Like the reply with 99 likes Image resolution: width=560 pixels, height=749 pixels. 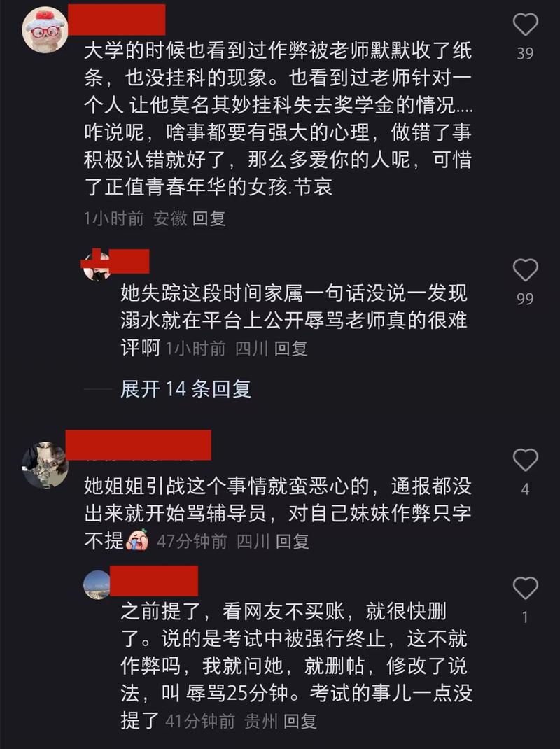tap(525, 270)
